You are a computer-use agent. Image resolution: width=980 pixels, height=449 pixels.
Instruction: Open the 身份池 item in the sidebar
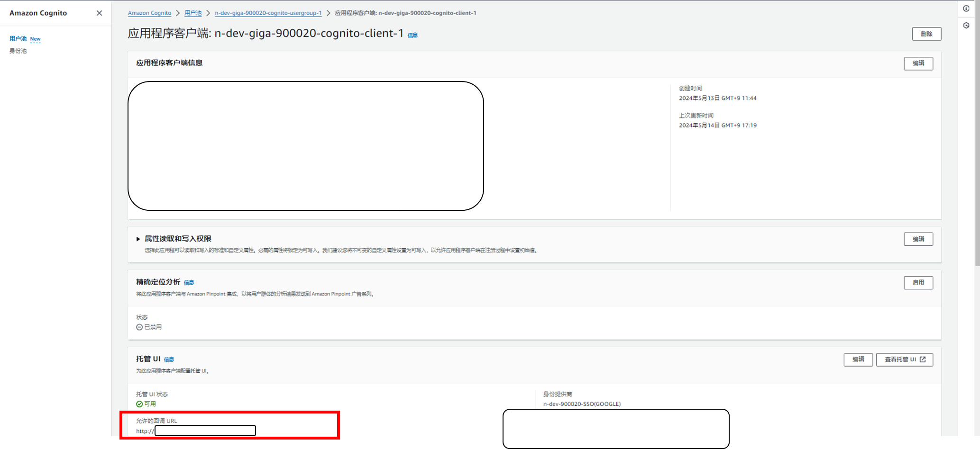click(x=18, y=51)
